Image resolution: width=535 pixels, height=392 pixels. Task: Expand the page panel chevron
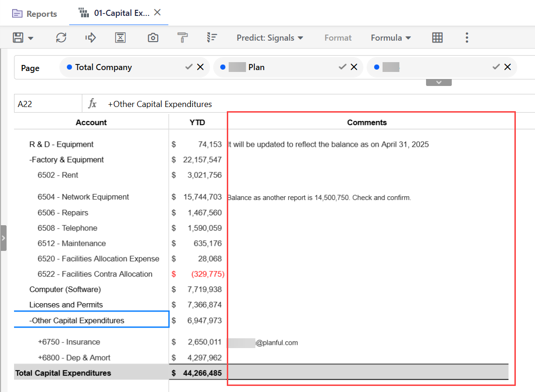click(439, 83)
